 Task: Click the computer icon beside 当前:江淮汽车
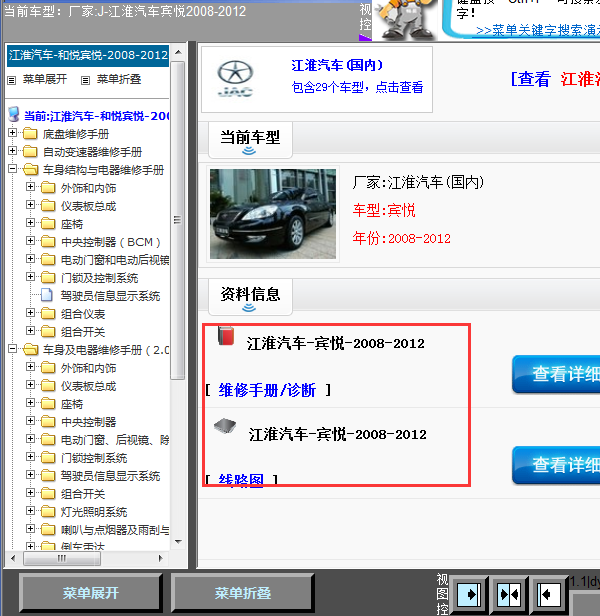point(14,114)
